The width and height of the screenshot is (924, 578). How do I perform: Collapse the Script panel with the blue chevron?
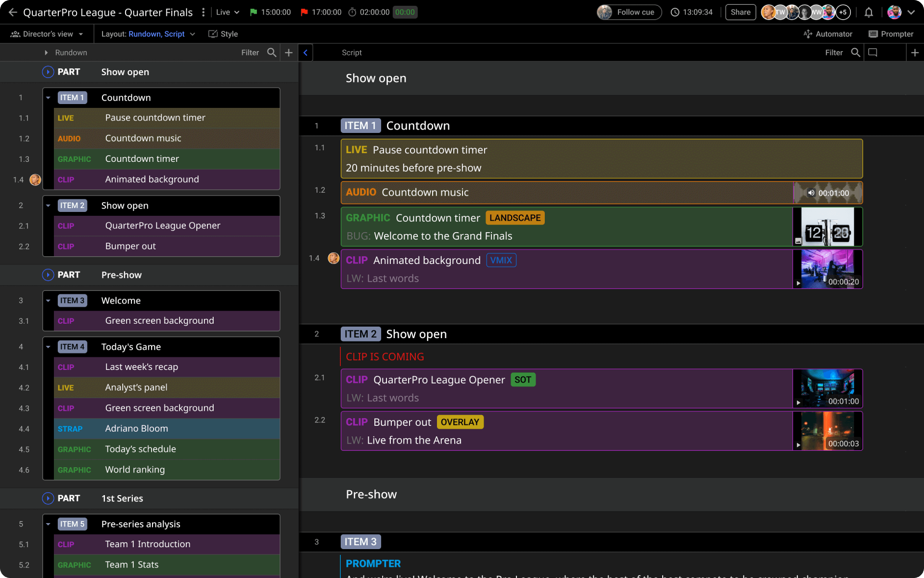306,53
